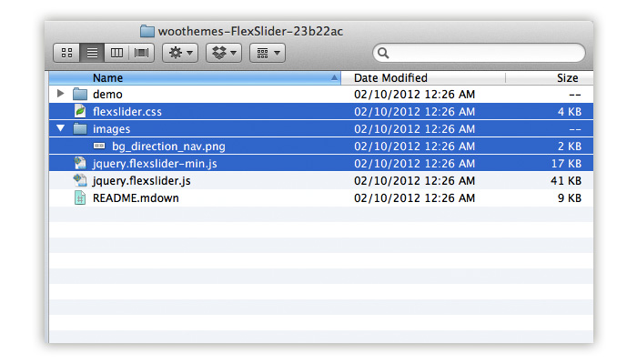This screenshot has height=364, width=637.
Task: Select flexslider.css file name
Action: pos(127,112)
